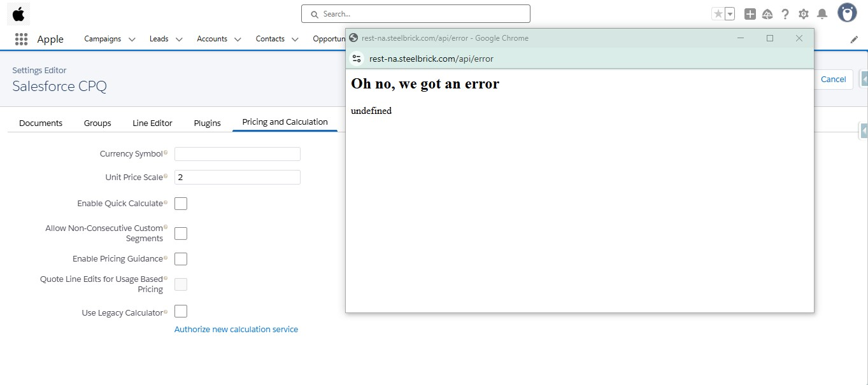
Task: Open the help question mark icon
Action: (785, 14)
